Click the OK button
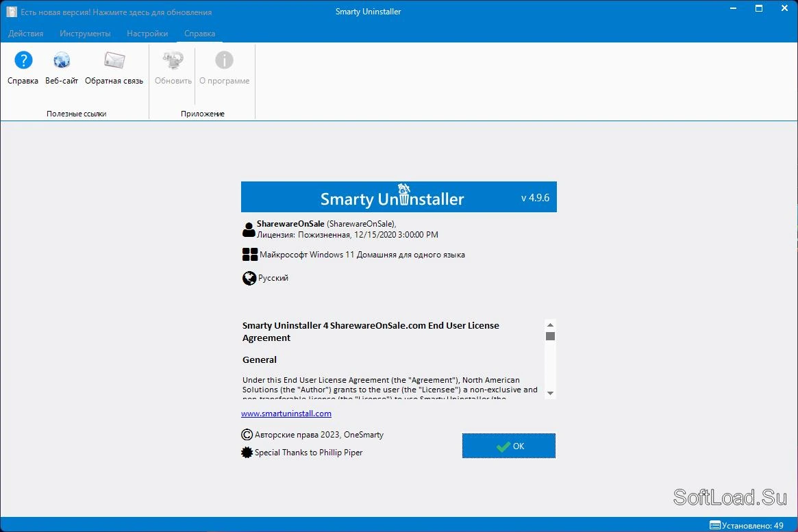The height and width of the screenshot is (532, 798). (509, 446)
